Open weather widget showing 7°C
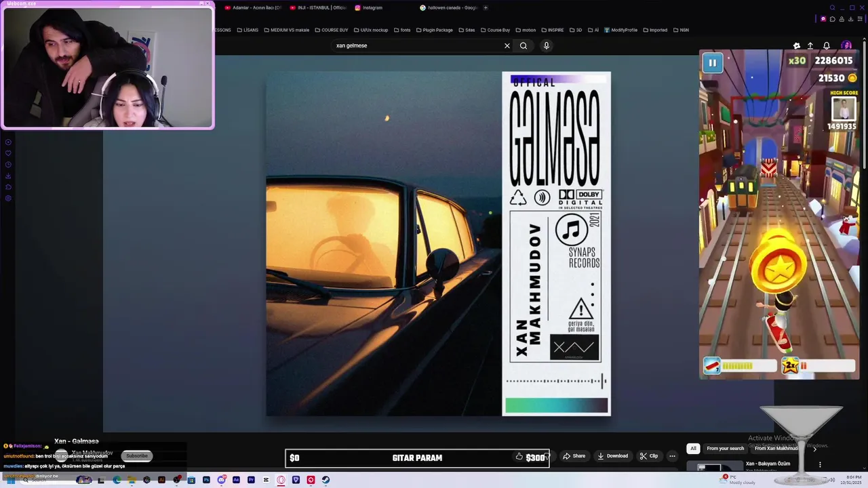 tap(738, 480)
